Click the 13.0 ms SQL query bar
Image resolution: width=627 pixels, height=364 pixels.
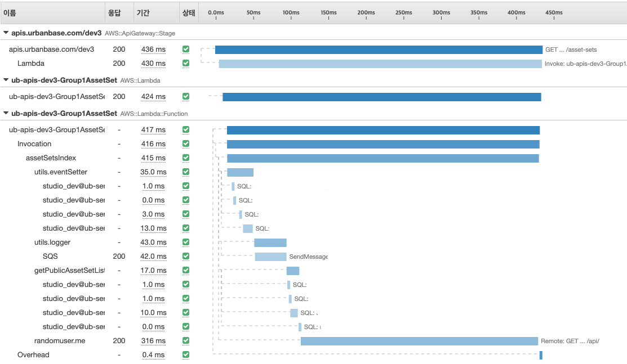point(248,228)
